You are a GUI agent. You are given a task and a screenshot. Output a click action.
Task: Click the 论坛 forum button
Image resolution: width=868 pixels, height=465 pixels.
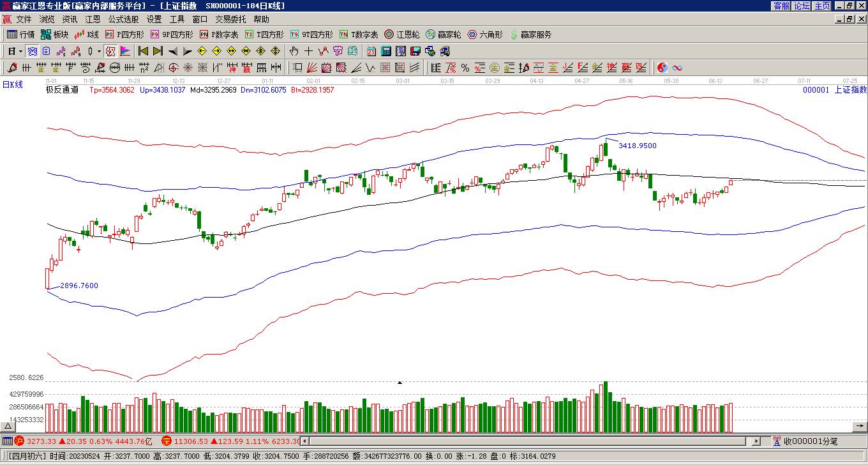[802, 6]
